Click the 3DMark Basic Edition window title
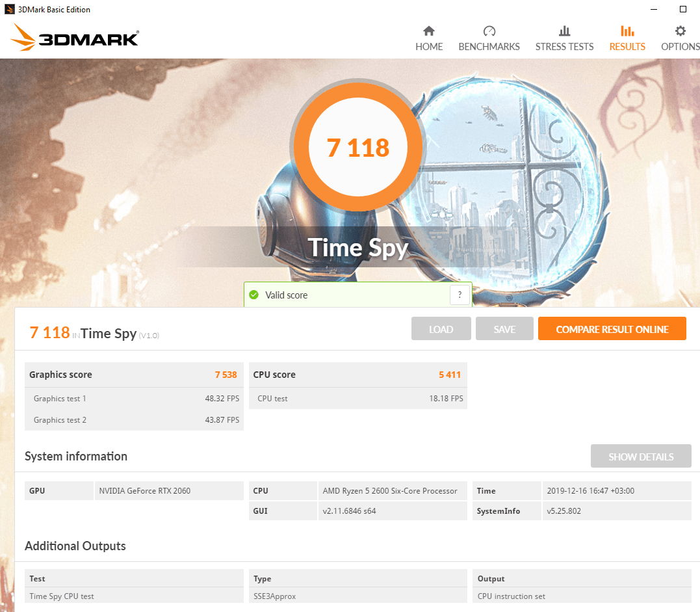The height and width of the screenshot is (612, 700). 54,9
